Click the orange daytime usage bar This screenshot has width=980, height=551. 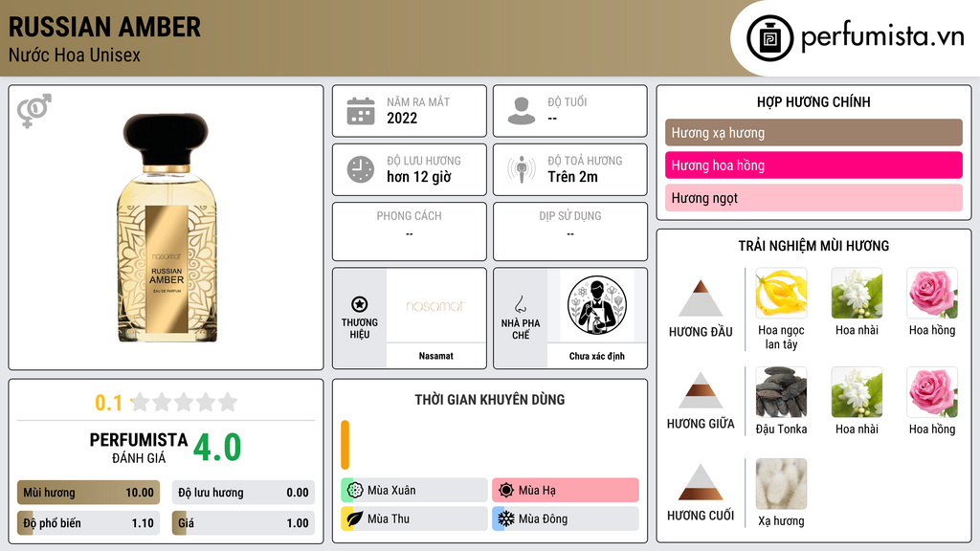point(345,445)
